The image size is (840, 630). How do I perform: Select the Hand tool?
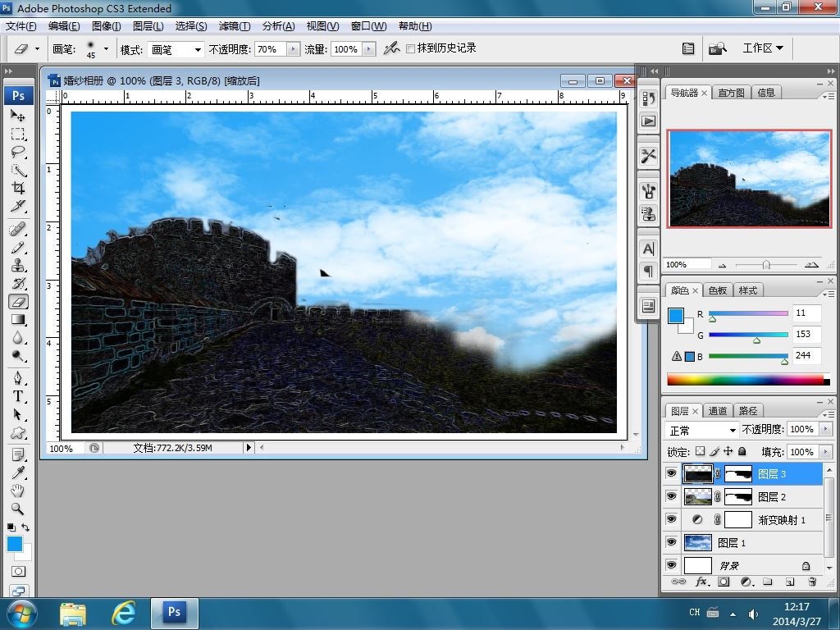click(x=18, y=491)
